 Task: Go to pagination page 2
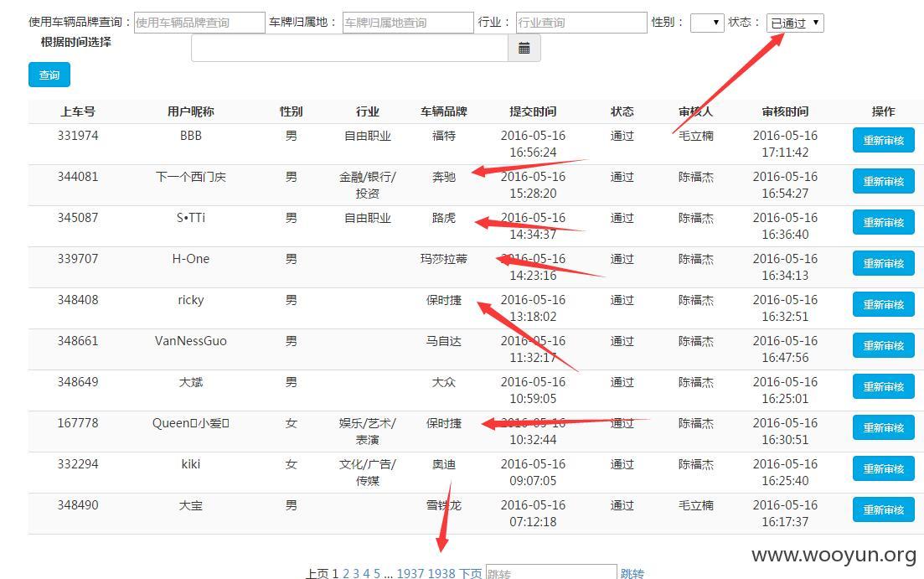346,573
